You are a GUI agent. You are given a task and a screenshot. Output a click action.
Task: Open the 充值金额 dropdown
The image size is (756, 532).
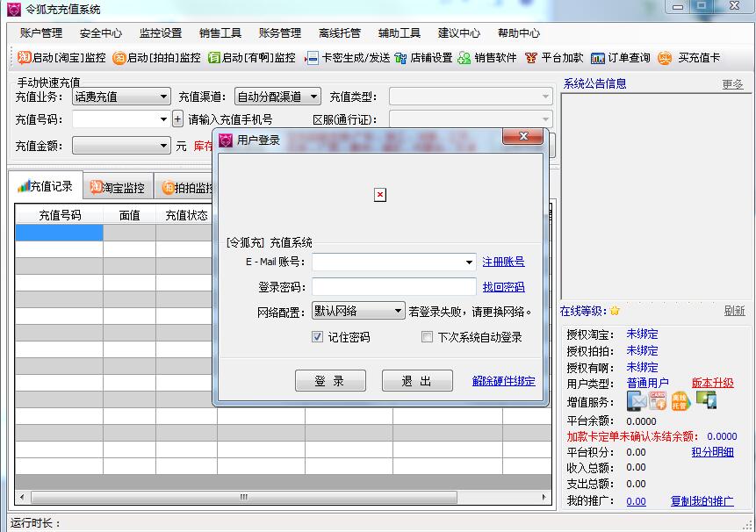pyautogui.click(x=121, y=146)
